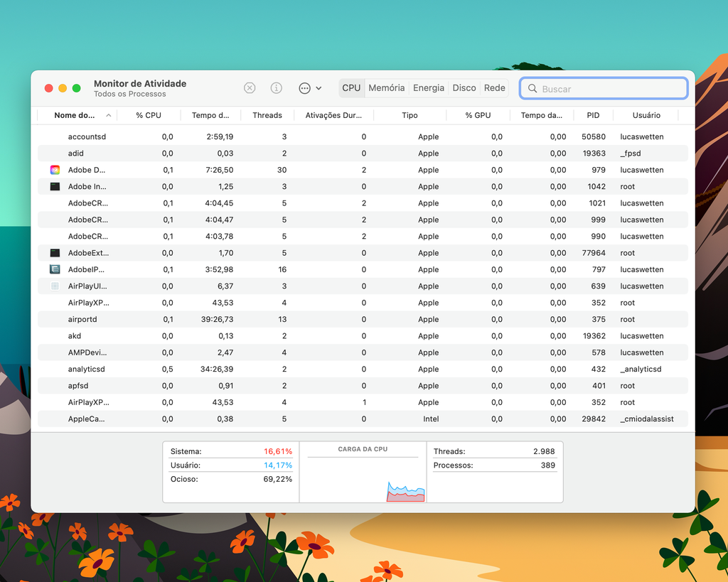This screenshot has height=582, width=728.
Task: Select the accountsd process row
Action: tap(363, 136)
